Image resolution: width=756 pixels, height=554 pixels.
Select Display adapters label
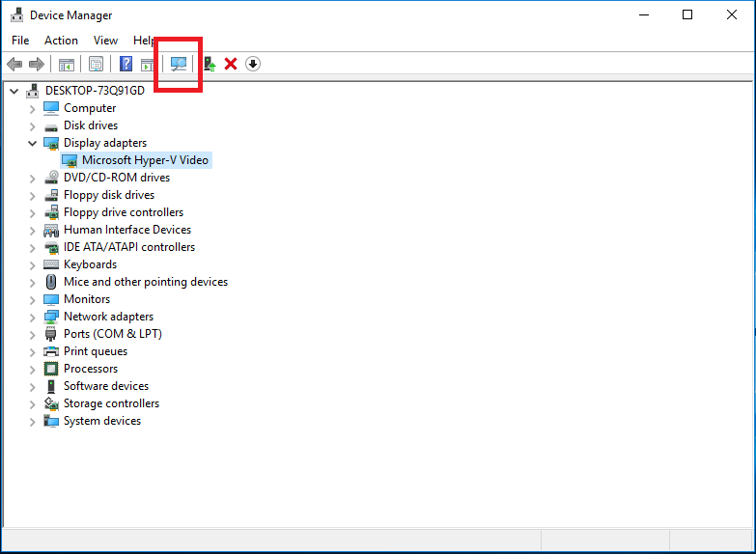click(105, 143)
